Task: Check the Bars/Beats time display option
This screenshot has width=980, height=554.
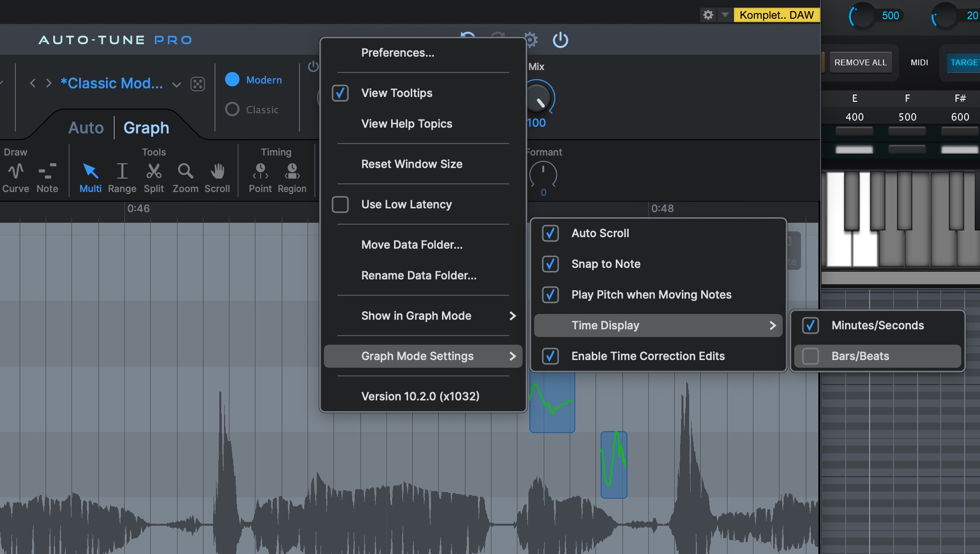Action: pos(811,356)
